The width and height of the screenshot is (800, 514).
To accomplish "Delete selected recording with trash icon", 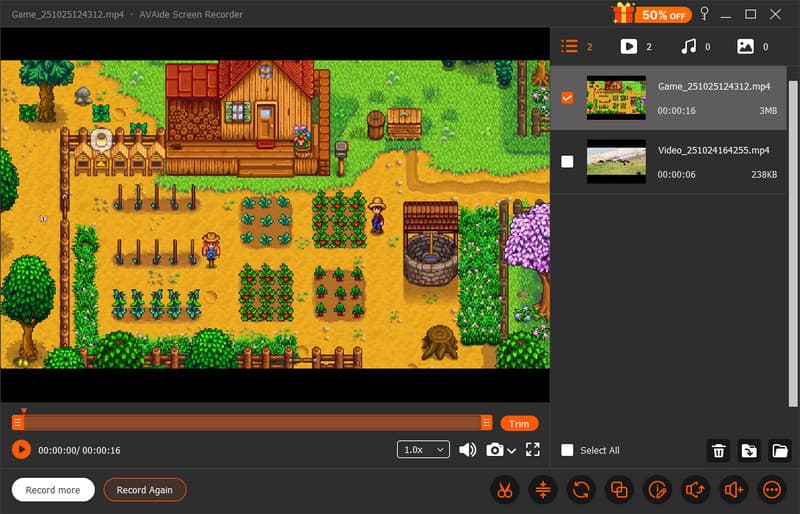I will pyautogui.click(x=718, y=451).
